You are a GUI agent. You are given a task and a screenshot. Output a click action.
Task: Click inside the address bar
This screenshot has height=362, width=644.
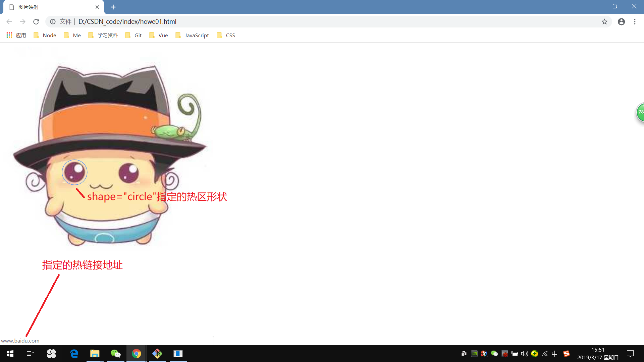pos(235,21)
